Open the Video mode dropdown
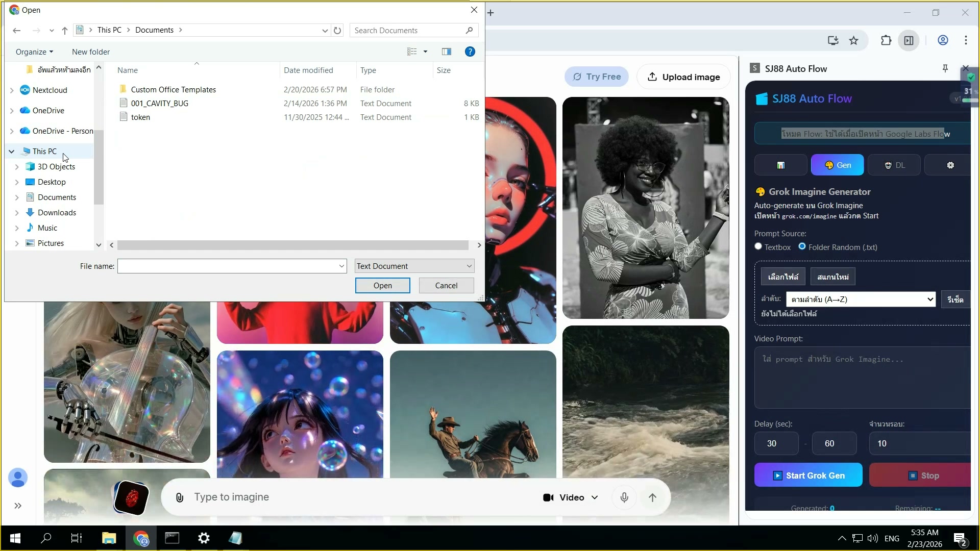980x551 pixels. tap(571, 497)
